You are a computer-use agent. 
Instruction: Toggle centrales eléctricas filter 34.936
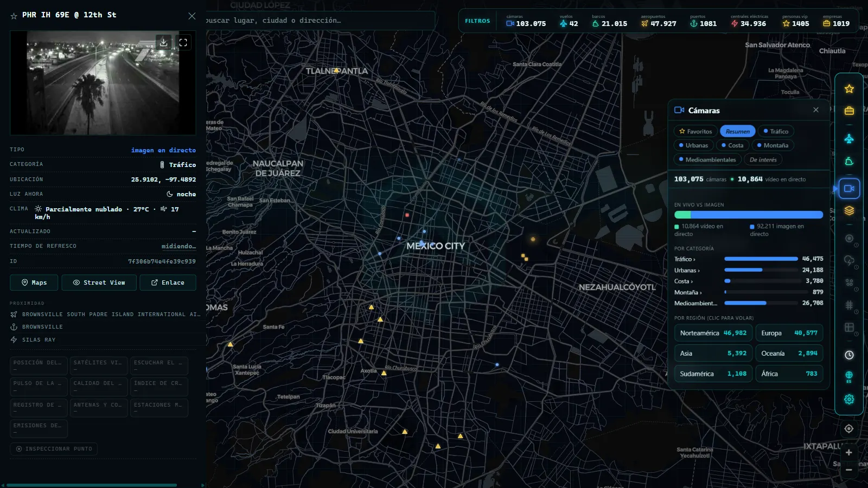tap(748, 21)
